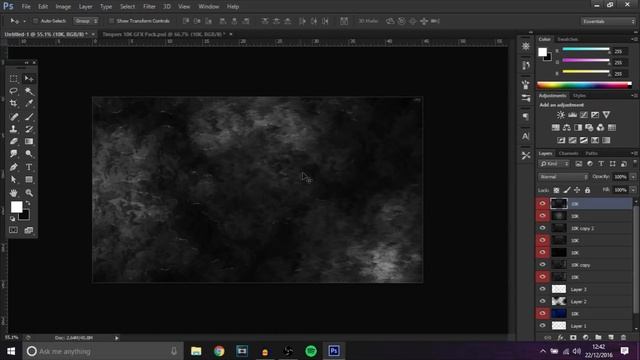Select the Clone Stamp tool

13,129
